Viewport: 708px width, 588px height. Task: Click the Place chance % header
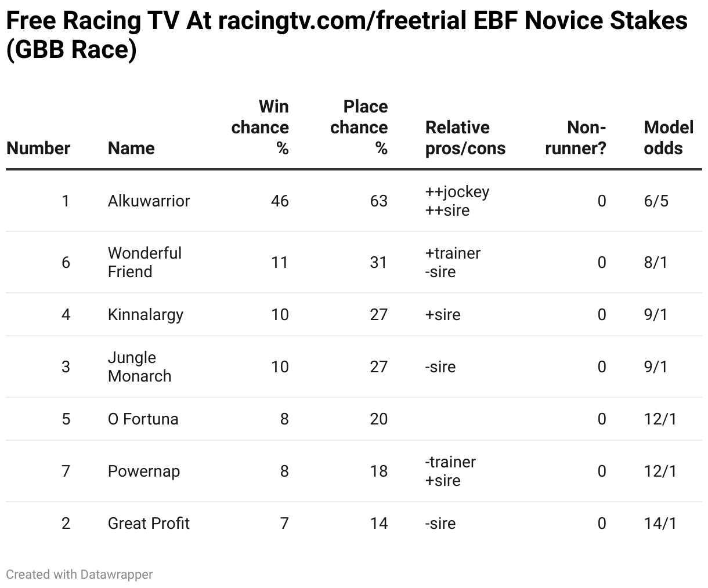coord(359,127)
